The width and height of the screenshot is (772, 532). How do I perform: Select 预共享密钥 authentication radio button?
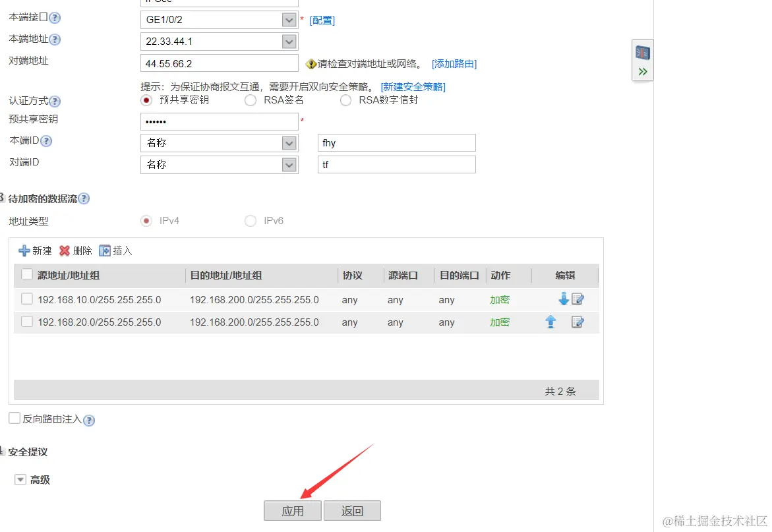pos(146,100)
